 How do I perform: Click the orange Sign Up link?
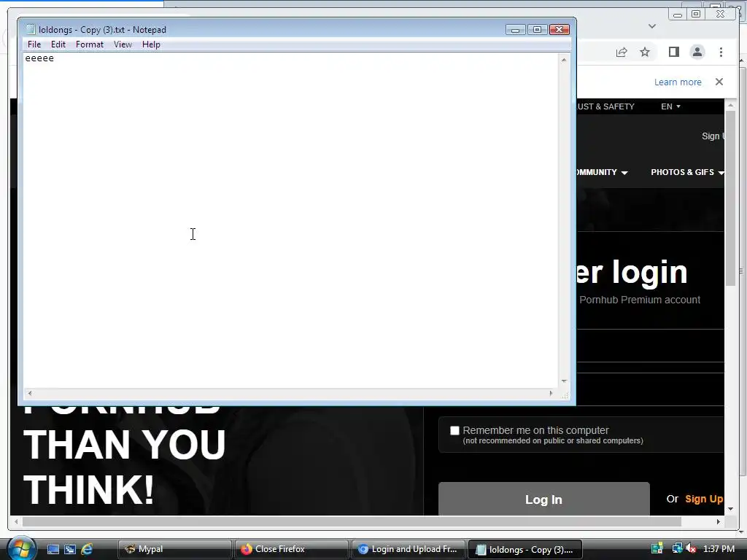[x=704, y=499]
